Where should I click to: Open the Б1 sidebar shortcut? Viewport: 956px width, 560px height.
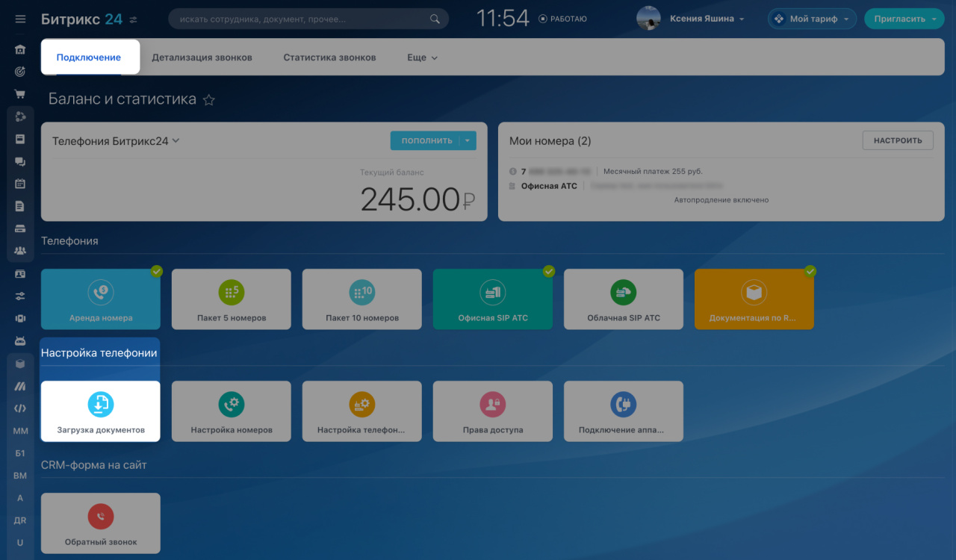pyautogui.click(x=20, y=453)
